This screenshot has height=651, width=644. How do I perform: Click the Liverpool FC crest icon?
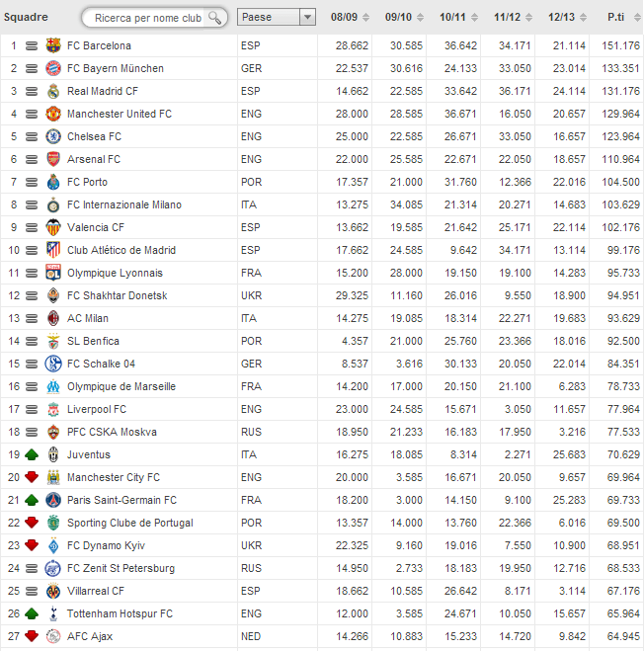(53, 409)
